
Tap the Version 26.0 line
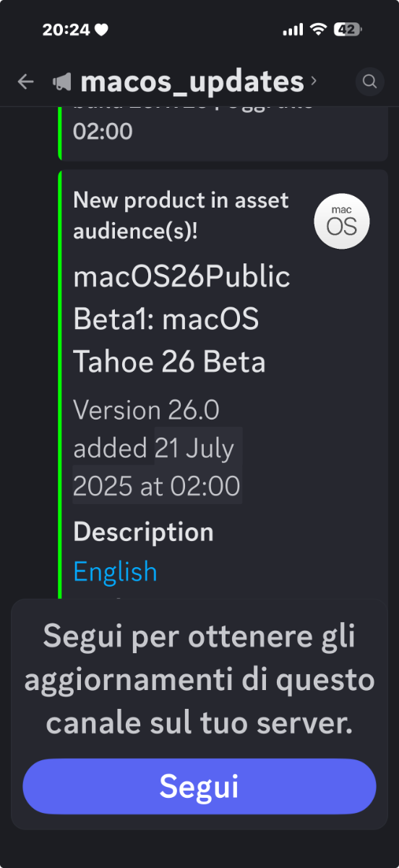point(146,410)
